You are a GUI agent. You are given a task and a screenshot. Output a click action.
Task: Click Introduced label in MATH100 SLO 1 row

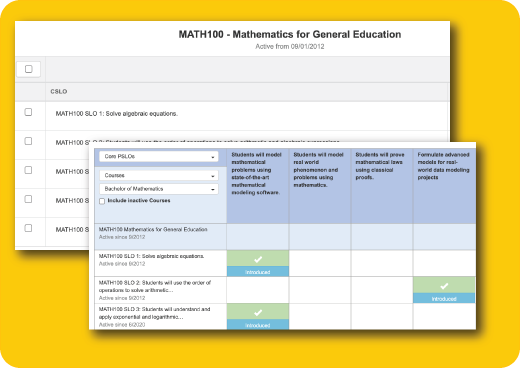258,272
